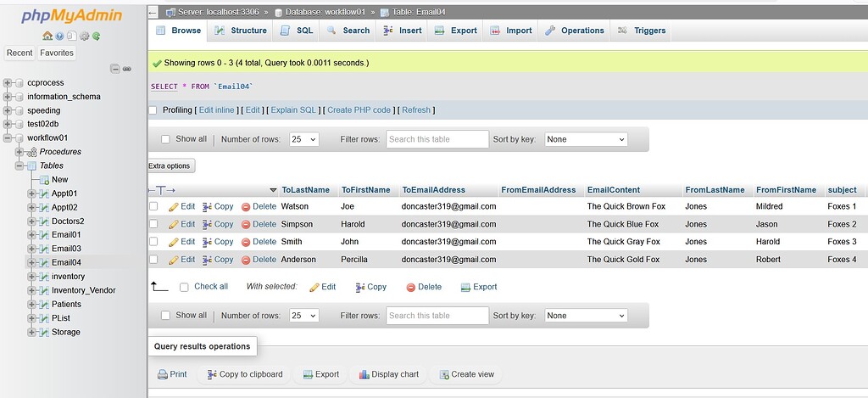Collapse all tree nodes with minus icon
The height and width of the screenshot is (398, 868).
[115, 69]
